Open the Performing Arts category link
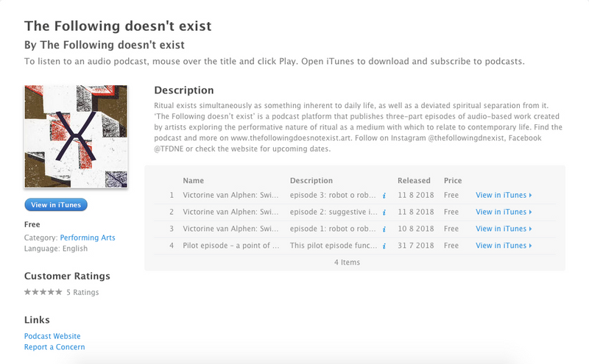The image size is (589, 364). click(x=88, y=238)
